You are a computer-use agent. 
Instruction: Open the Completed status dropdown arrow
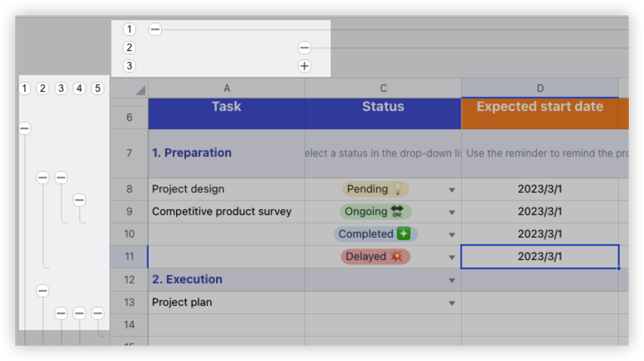pos(452,235)
